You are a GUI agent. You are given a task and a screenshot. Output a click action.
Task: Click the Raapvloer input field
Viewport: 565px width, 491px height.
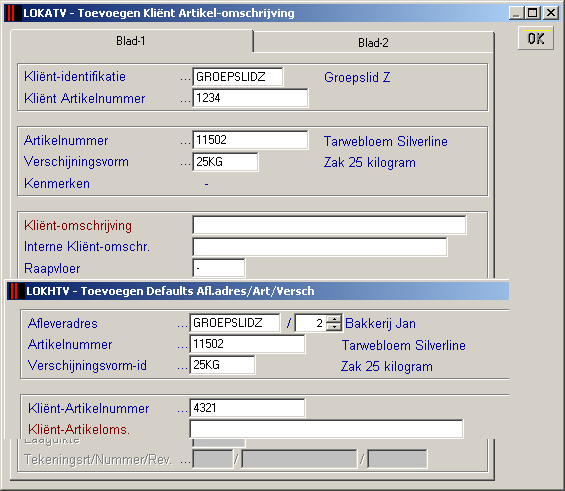(219, 268)
